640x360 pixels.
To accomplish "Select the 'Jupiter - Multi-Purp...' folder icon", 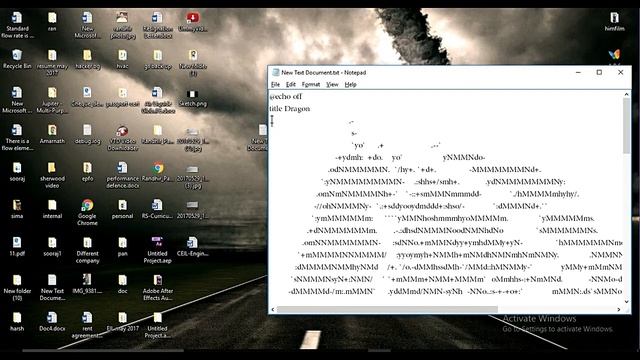I will click(x=52, y=100).
